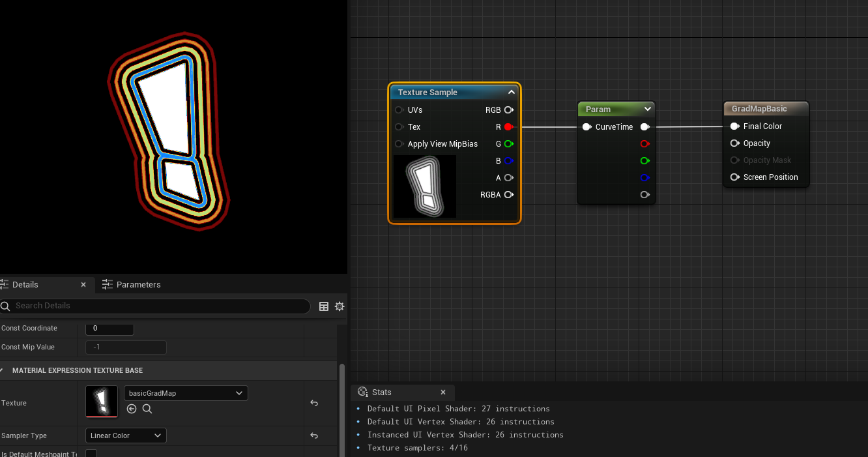Click the red R output pin on Texture Sample
Viewport: 868px width, 457px height.
click(x=508, y=127)
